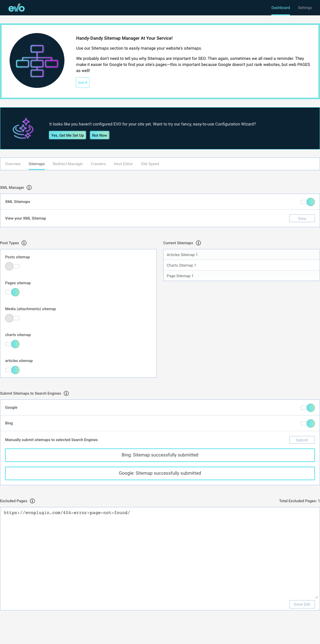Disable the charts sitemap toggle
The height and width of the screenshot is (644, 320).
point(12,344)
